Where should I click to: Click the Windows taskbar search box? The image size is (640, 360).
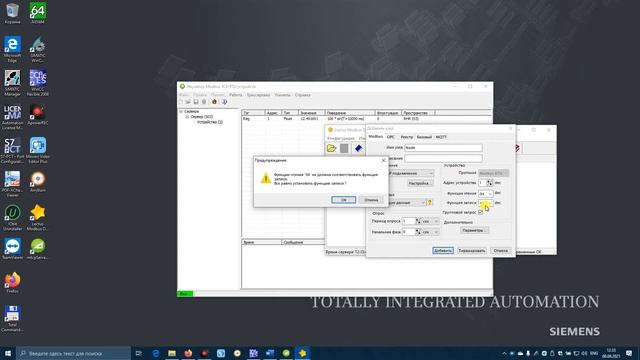tap(73, 353)
